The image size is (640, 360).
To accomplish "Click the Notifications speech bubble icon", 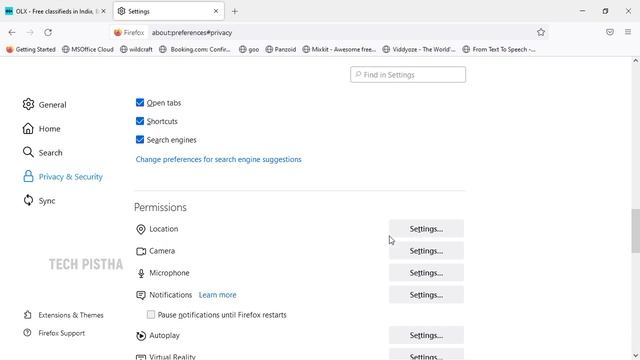I will coord(141,295).
